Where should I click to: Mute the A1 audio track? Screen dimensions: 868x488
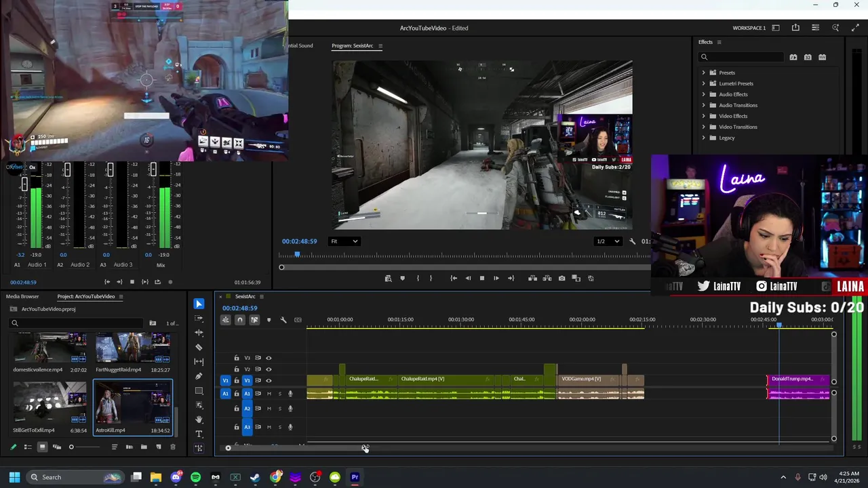tap(269, 394)
